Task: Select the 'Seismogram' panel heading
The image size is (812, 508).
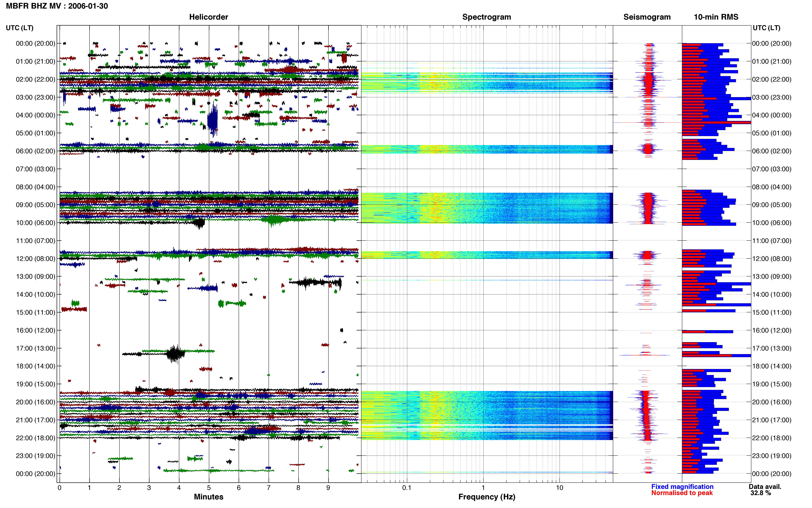Action: (647, 17)
